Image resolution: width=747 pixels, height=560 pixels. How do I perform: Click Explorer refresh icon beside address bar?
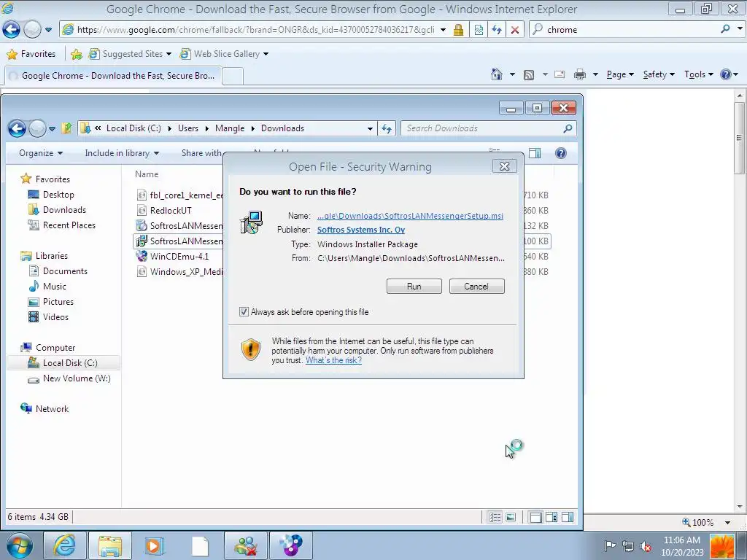[387, 128]
